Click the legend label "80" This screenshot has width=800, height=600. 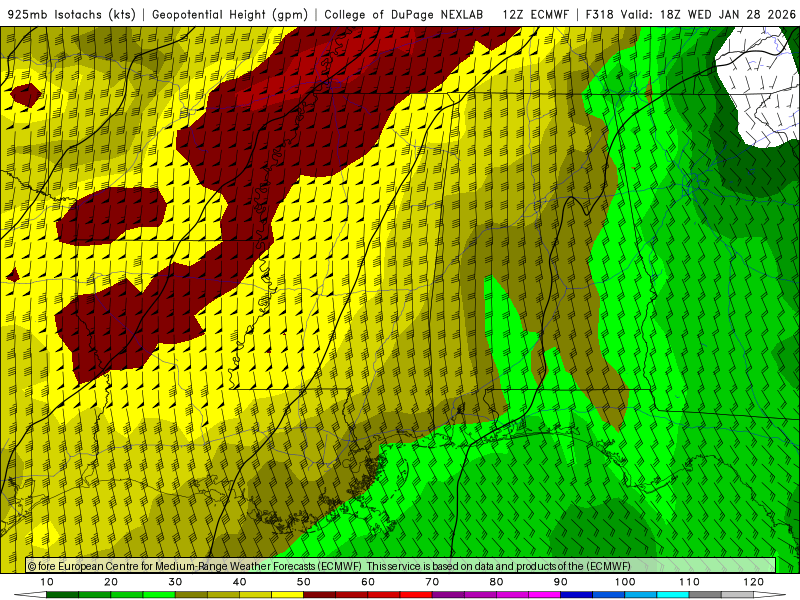[x=496, y=582]
